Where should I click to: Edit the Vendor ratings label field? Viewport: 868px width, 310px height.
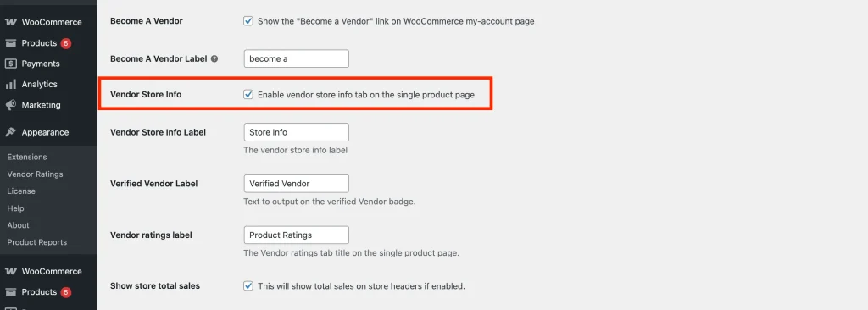pos(296,235)
